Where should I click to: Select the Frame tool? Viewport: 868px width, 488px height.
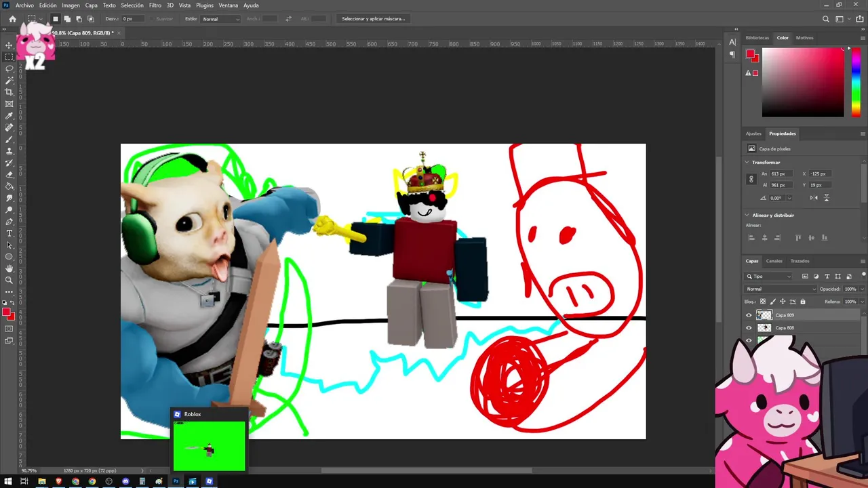[9, 104]
